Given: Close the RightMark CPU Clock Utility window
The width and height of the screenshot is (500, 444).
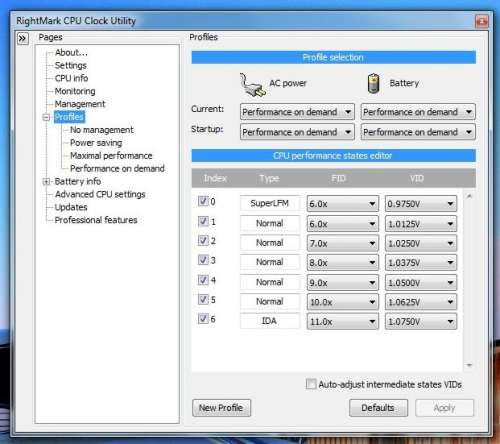Looking at the screenshot, I should click(x=482, y=21).
